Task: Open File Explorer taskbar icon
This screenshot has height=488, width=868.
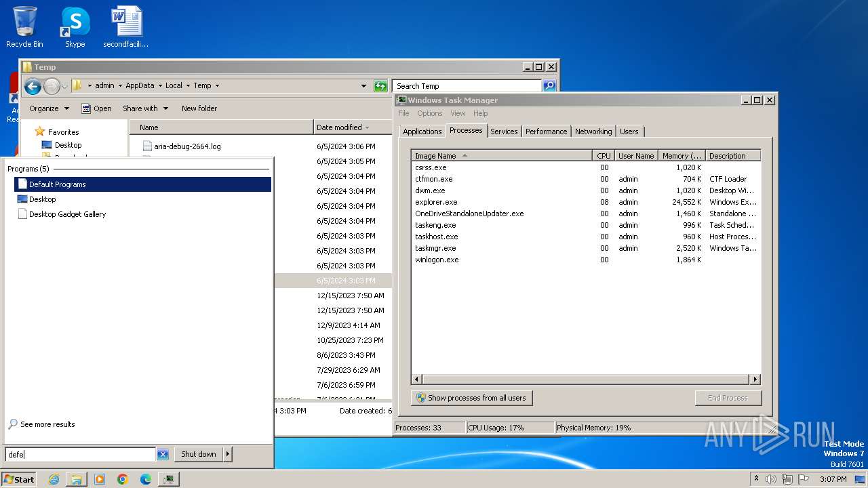Action: pos(77,479)
